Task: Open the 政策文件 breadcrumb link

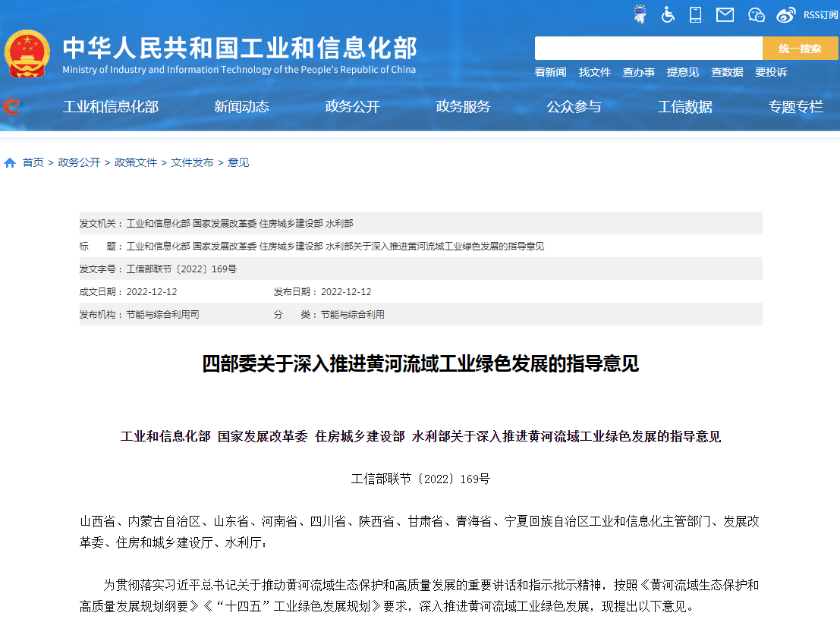Action: (x=135, y=162)
